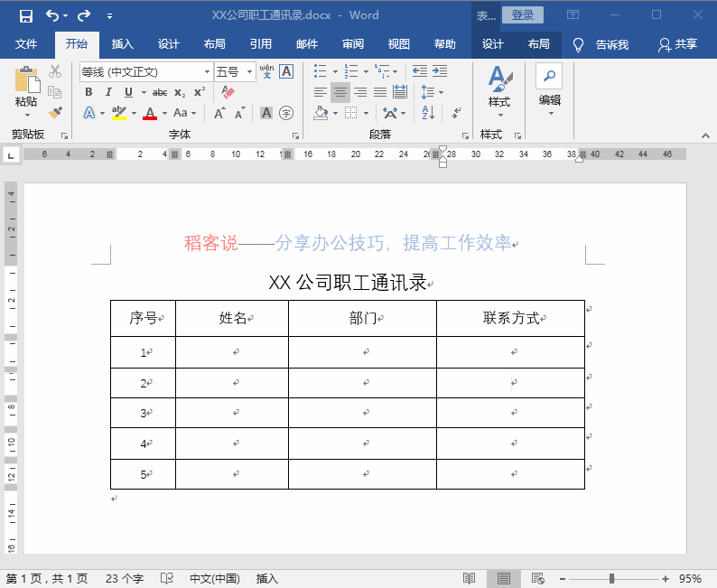Align text right
This screenshot has height=588, width=717.
[x=360, y=92]
